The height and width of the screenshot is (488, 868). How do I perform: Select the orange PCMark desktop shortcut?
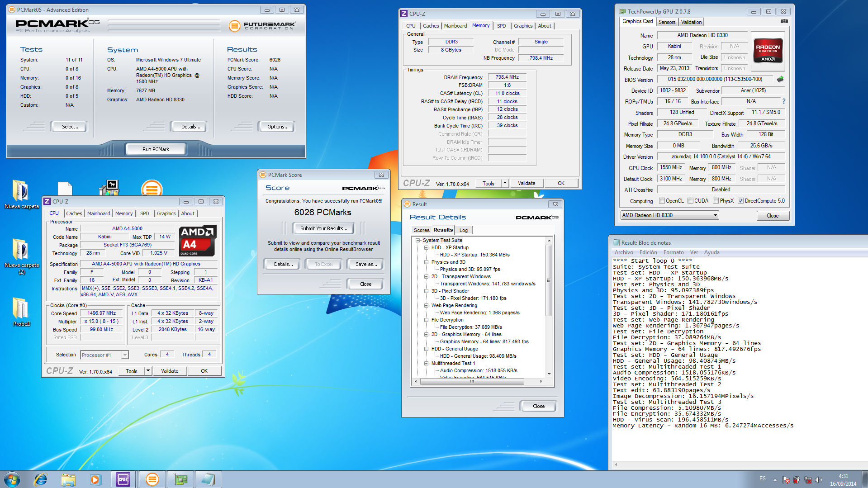pyautogui.click(x=152, y=188)
